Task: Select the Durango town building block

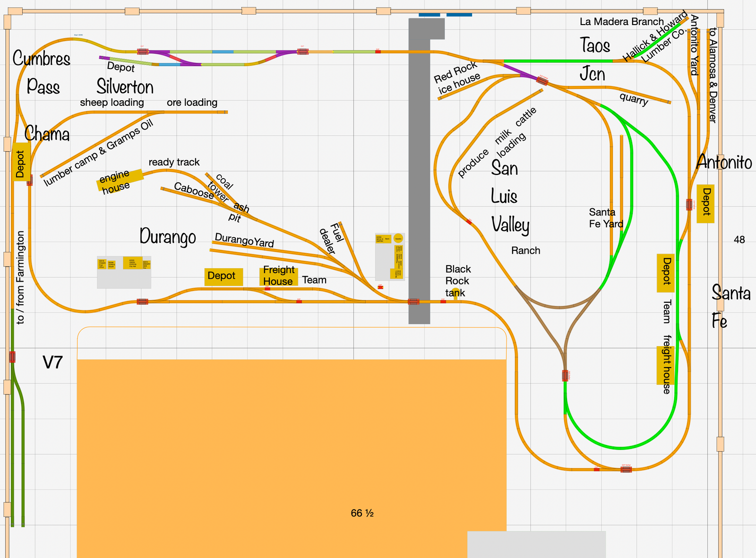Action: (x=124, y=273)
